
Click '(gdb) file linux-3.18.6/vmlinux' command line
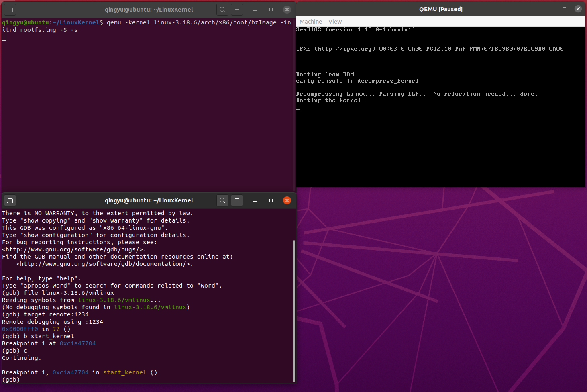pyautogui.click(x=58, y=293)
